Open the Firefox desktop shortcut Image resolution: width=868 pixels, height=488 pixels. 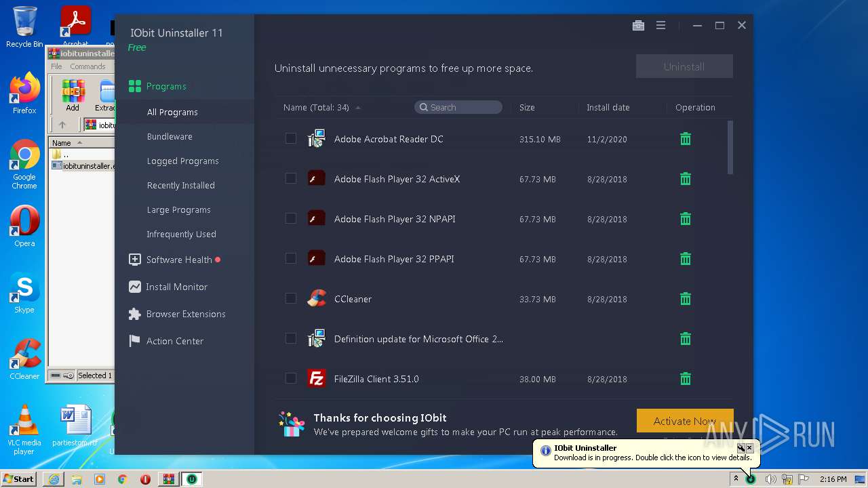(x=24, y=94)
